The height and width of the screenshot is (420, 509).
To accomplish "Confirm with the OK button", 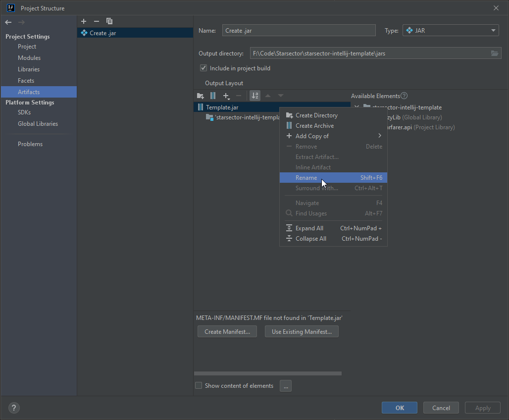I will [400, 408].
